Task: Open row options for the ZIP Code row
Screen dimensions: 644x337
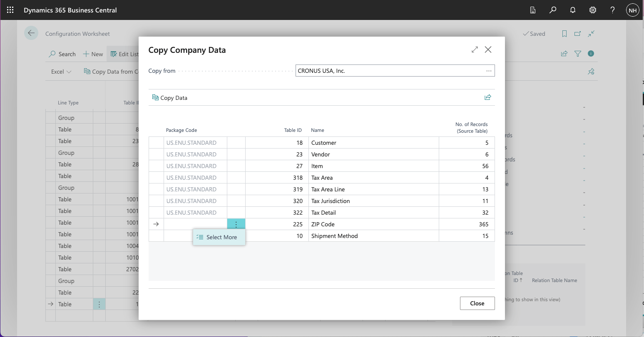Action: 236,224
